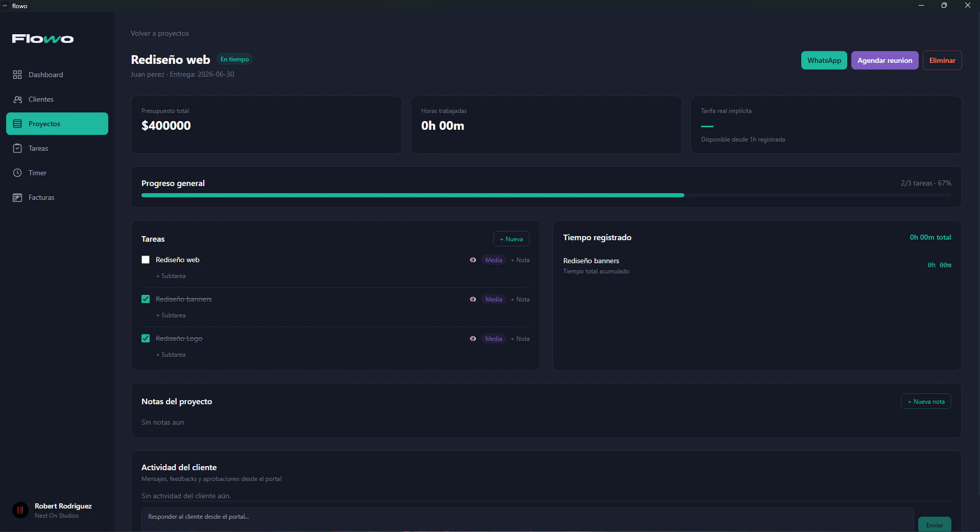Add note to Rediseño web task
The width and height of the screenshot is (980, 532).
[x=520, y=260]
